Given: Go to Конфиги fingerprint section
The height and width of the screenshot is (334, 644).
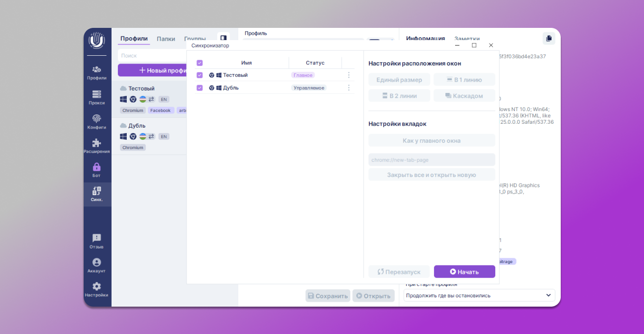Looking at the screenshot, I should coord(96,122).
